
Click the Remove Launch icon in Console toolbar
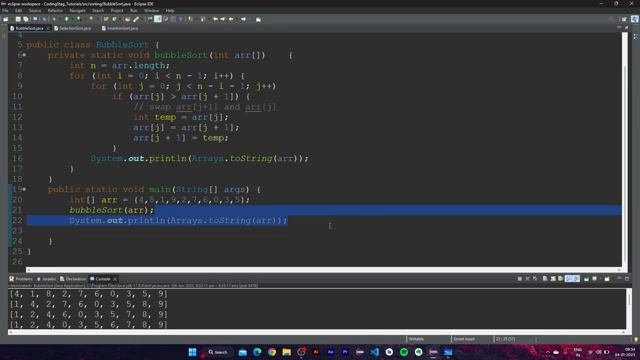click(x=527, y=279)
